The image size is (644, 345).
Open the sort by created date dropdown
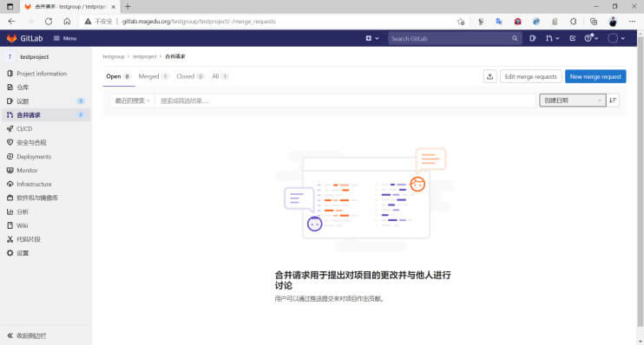click(573, 101)
